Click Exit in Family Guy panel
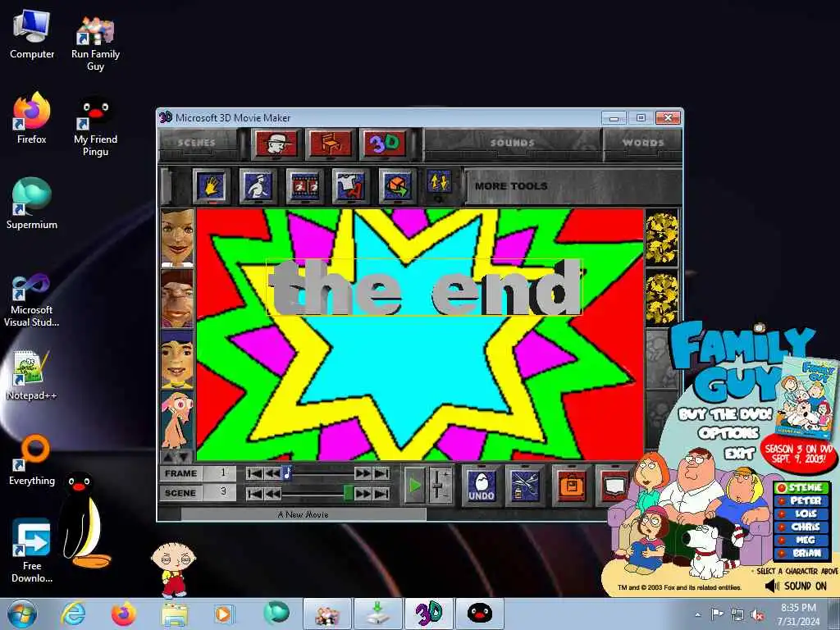Image resolution: width=840 pixels, height=630 pixels. (x=739, y=454)
